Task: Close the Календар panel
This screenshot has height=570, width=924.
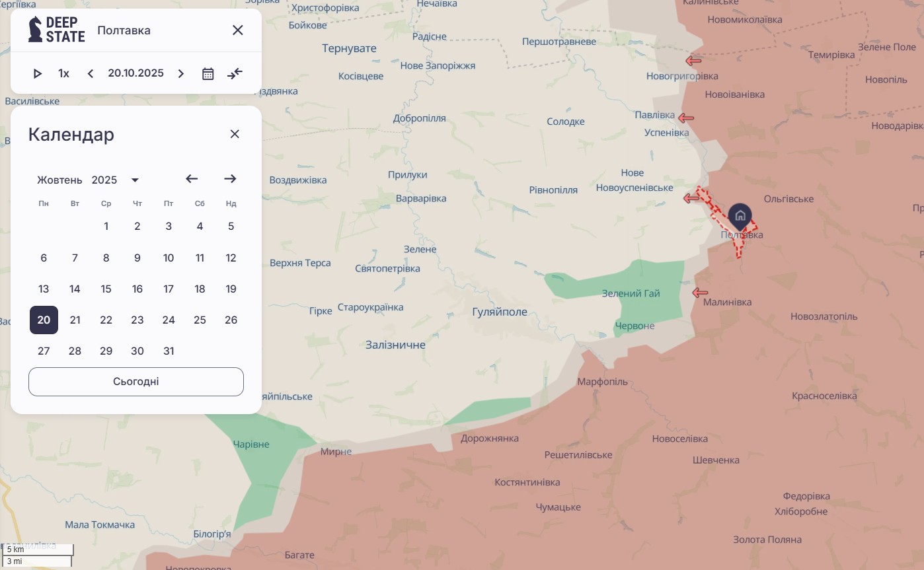Action: click(x=235, y=134)
